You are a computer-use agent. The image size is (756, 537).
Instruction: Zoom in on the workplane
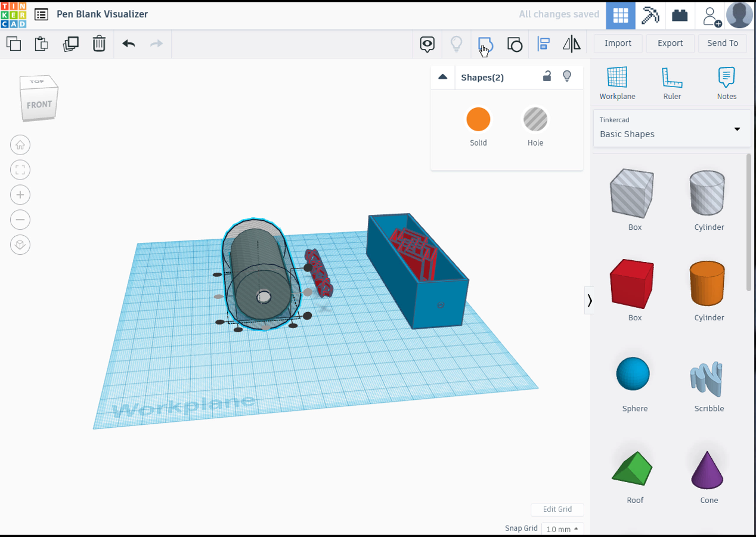pyautogui.click(x=20, y=195)
